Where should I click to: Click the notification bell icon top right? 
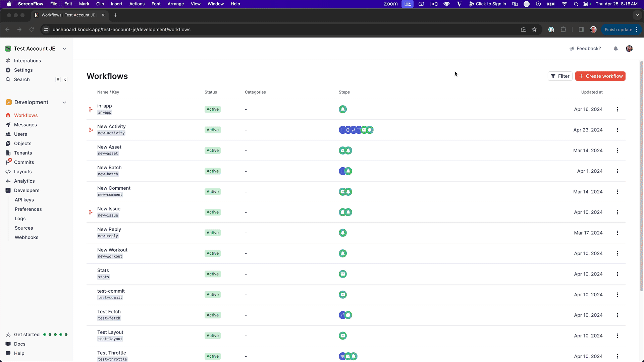pos(616,49)
